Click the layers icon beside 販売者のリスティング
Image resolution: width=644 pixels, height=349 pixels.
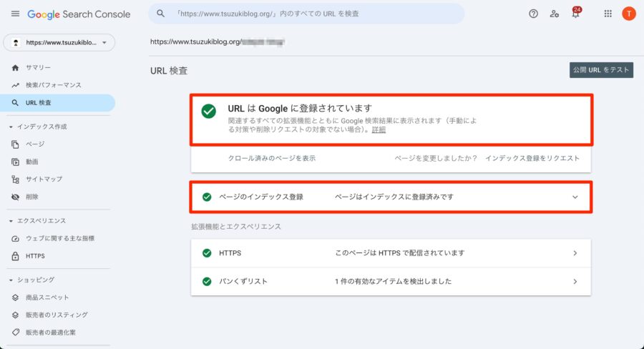click(x=15, y=315)
